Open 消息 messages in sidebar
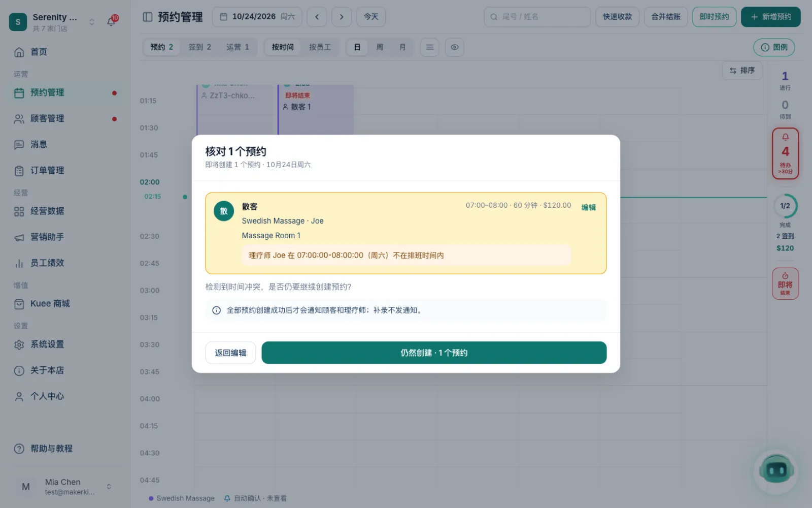812x508 pixels. pyautogui.click(x=65, y=145)
